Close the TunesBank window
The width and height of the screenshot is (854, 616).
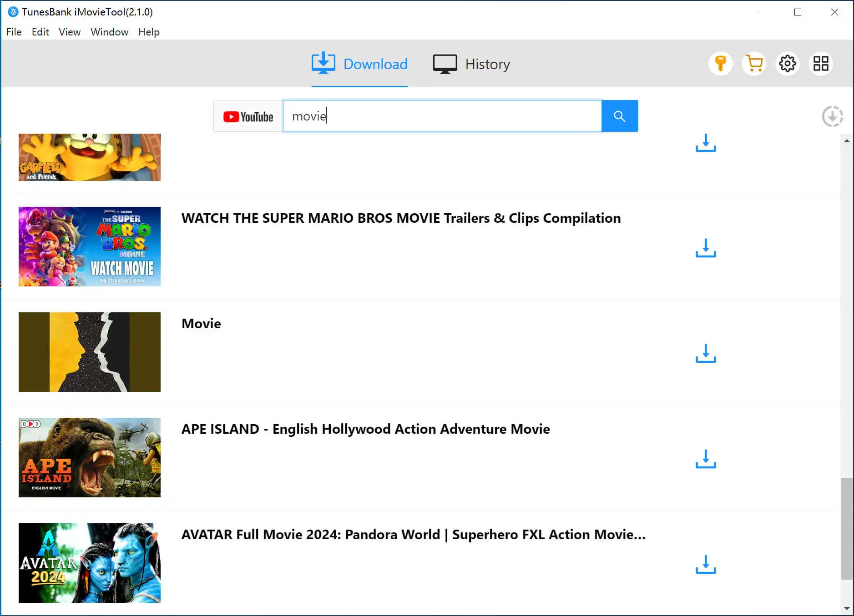[x=834, y=12]
